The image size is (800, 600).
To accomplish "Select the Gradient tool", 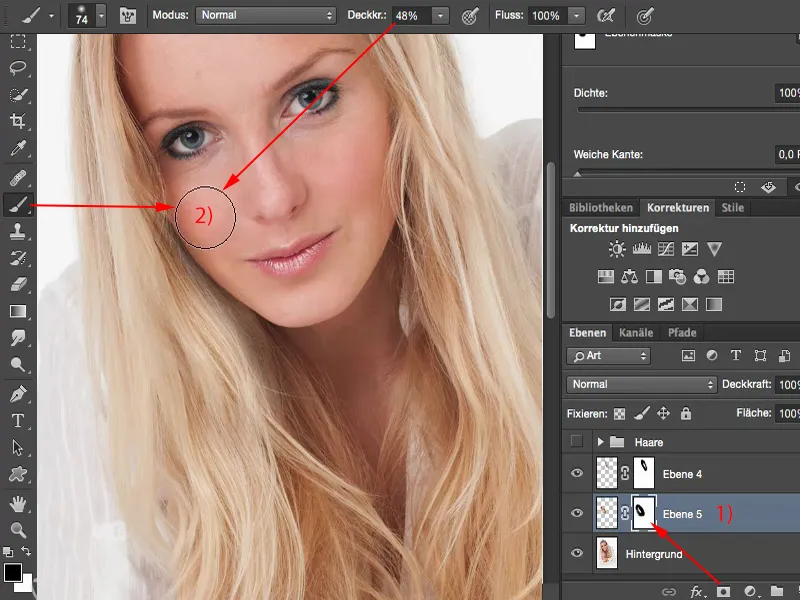I will pos(18,311).
